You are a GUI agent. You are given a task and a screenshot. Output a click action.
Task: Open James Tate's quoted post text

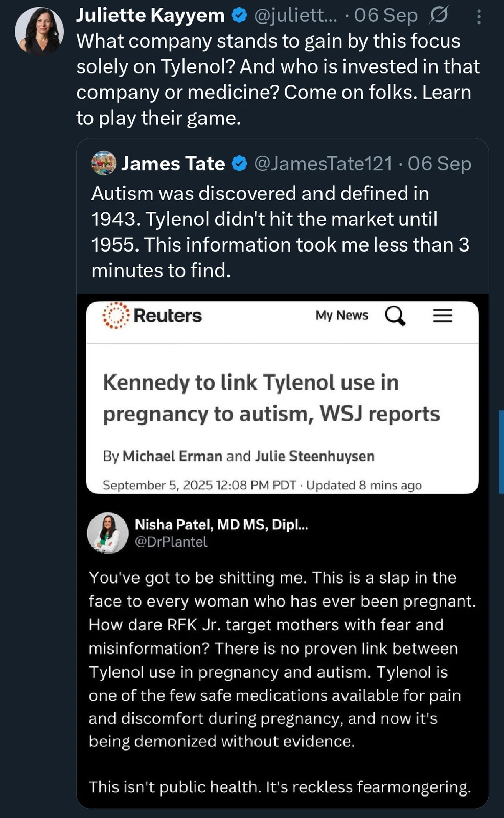click(280, 232)
